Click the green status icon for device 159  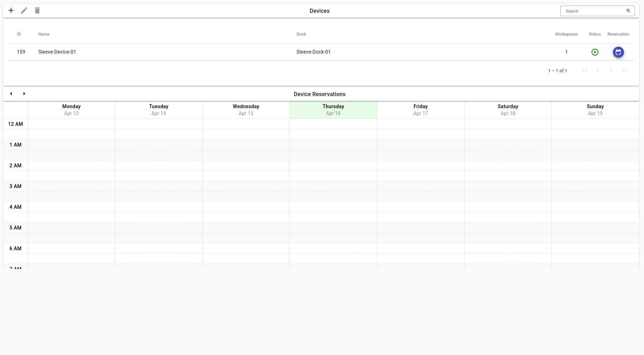click(x=595, y=52)
